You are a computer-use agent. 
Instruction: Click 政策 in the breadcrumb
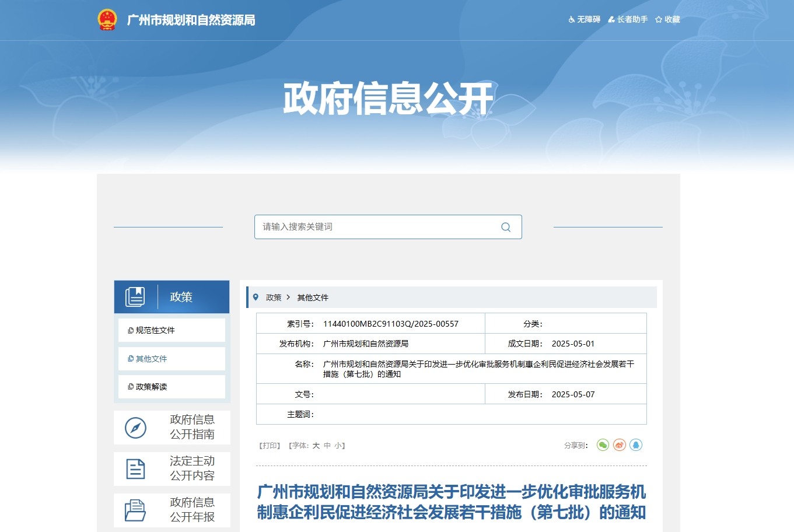[x=274, y=297]
